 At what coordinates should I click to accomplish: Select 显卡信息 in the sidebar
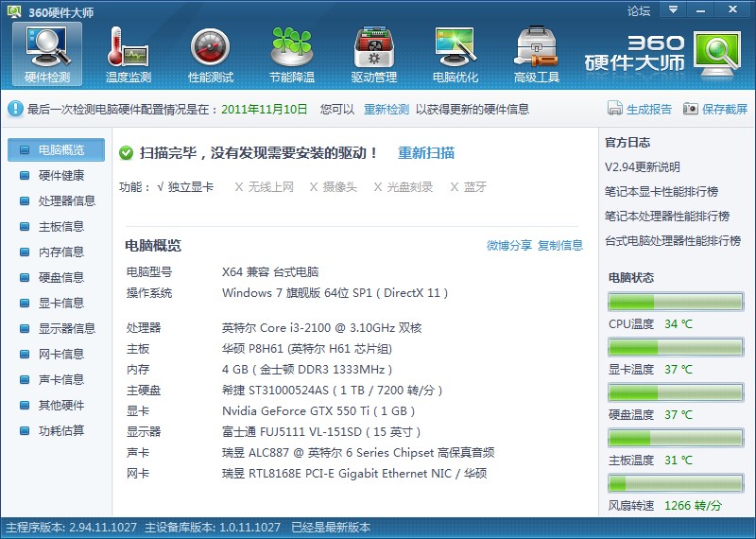pos(60,303)
